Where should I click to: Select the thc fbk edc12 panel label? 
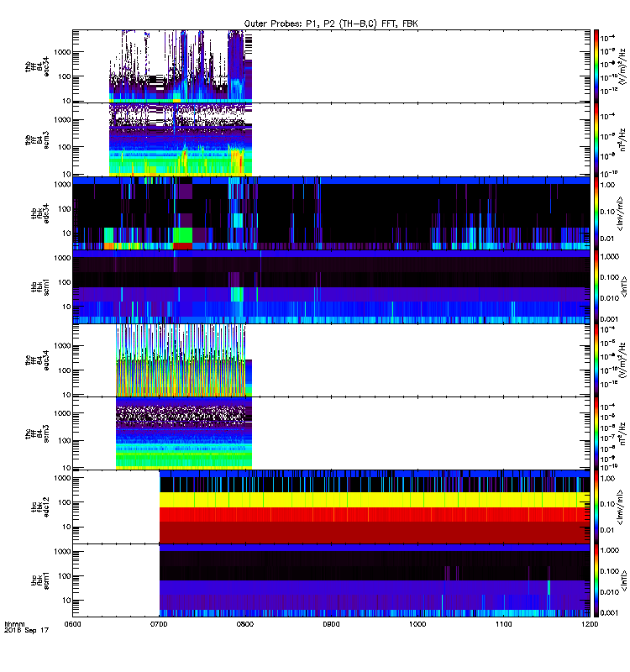tap(39, 507)
